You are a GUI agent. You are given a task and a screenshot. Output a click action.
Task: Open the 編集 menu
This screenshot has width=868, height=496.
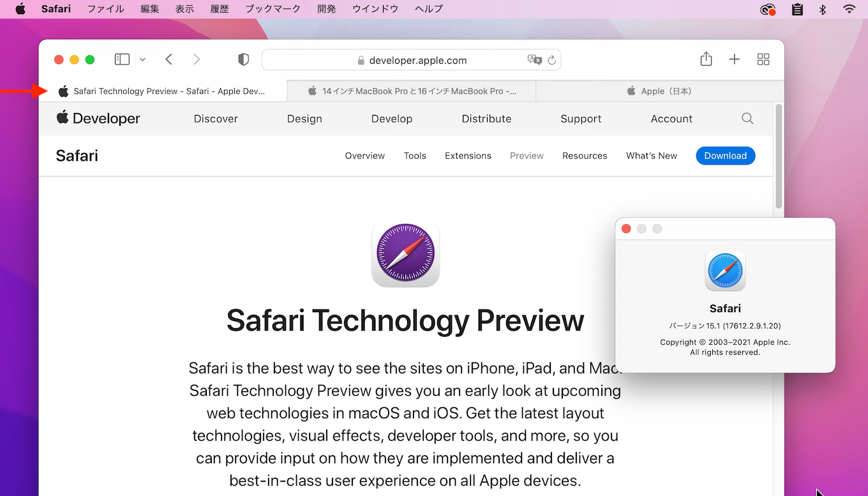(x=149, y=9)
